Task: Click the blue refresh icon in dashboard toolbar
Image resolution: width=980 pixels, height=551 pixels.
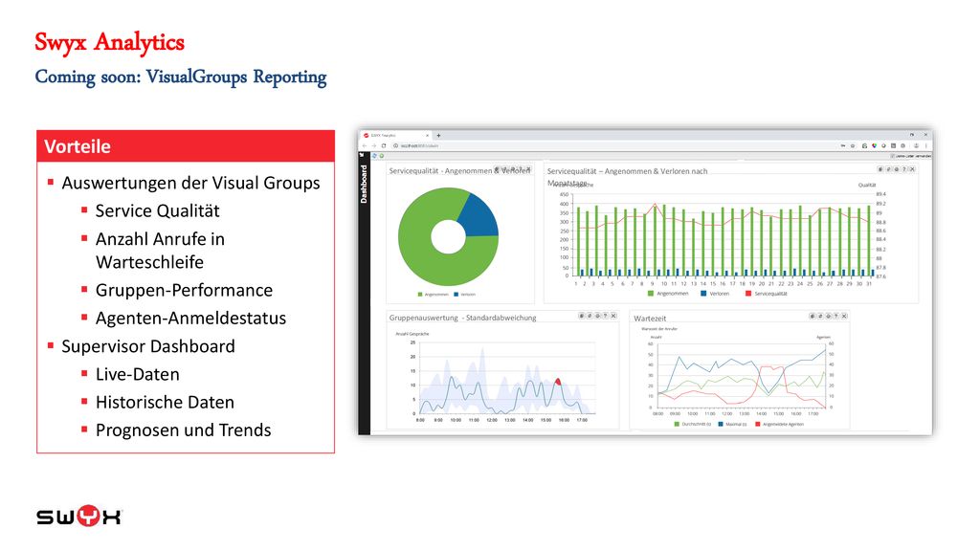Action: tap(374, 156)
